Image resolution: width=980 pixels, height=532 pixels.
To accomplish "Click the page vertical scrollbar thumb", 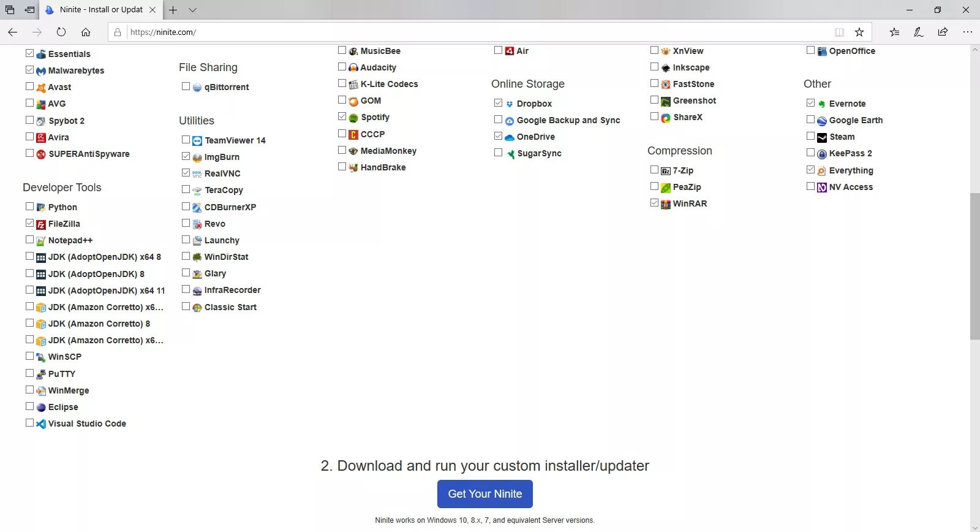I will coord(975,266).
